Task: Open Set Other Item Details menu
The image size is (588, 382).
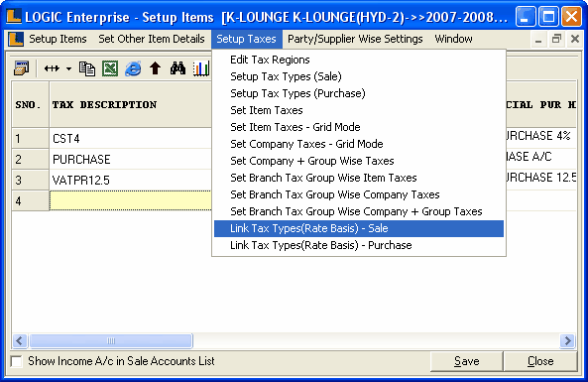Action: [152, 39]
